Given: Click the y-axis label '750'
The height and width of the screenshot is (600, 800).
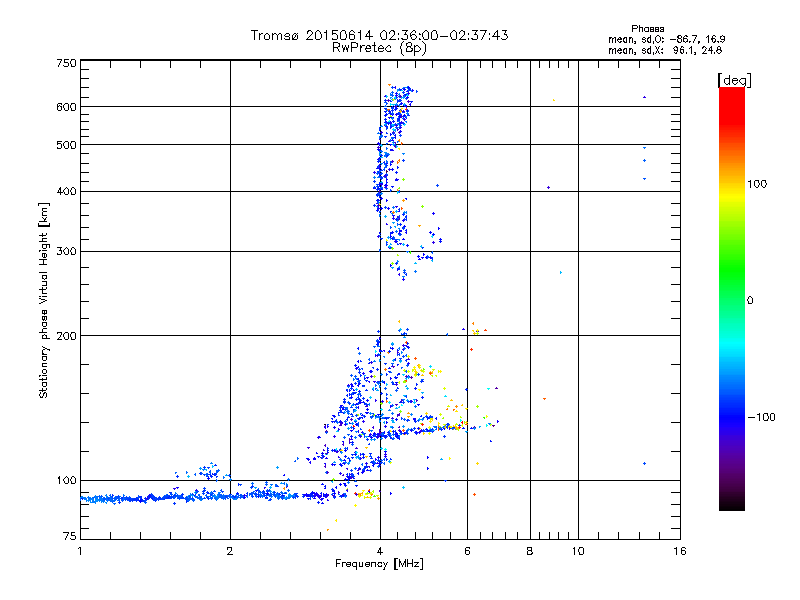Looking at the screenshot, I should [66, 63].
